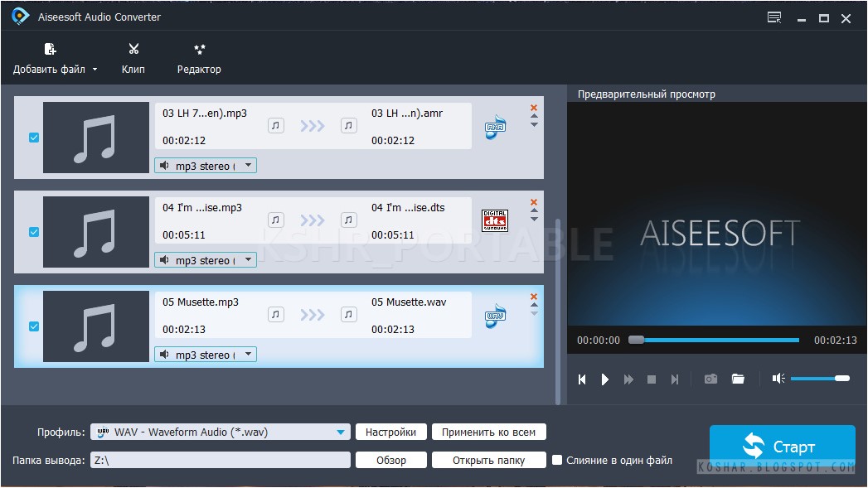This screenshot has height=488, width=868.
Task: Minimize the Audio Converter window
Action: click(802, 19)
